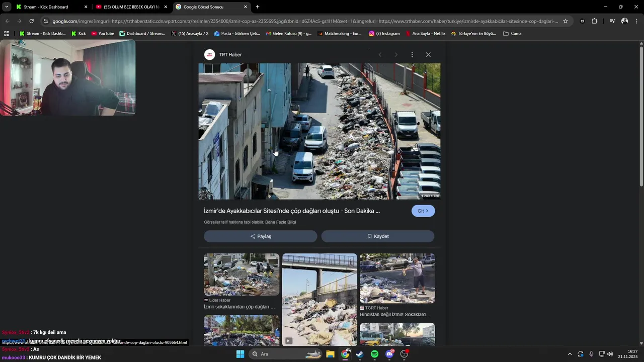Go to next image with right chevron
This screenshot has height=362, width=644.
396,54
